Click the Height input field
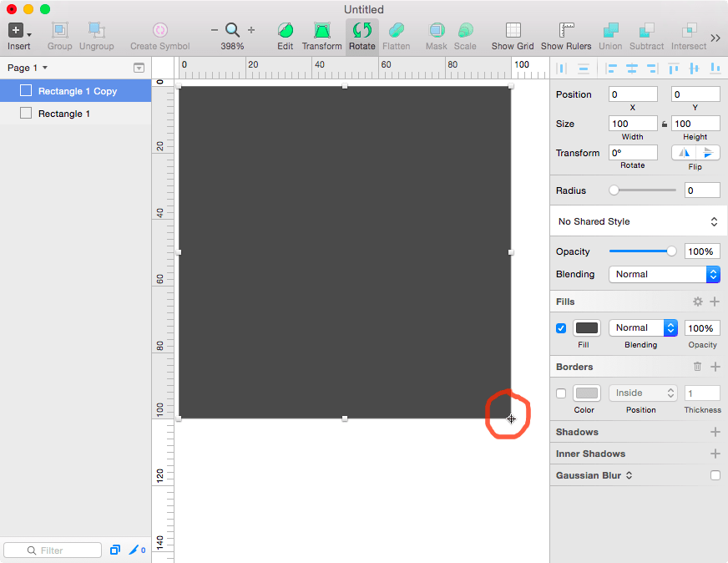This screenshot has height=563, width=728. pyautogui.click(x=695, y=124)
